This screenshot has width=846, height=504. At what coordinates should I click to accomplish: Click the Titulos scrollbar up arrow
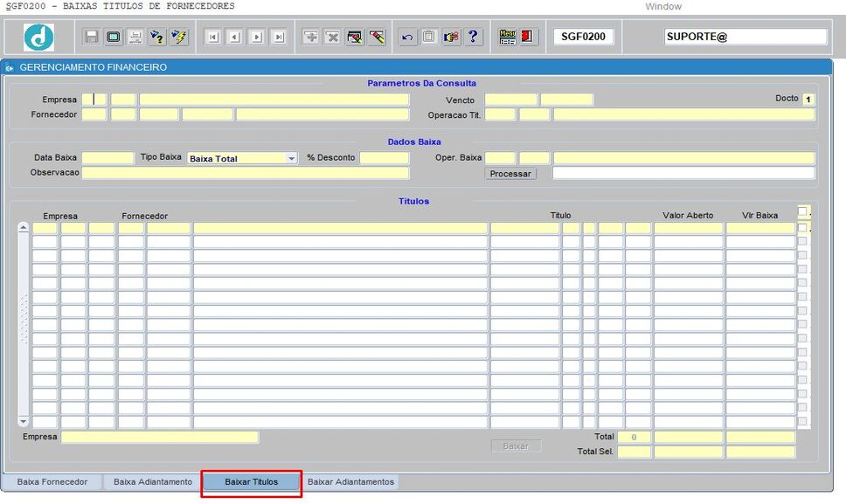point(24,227)
